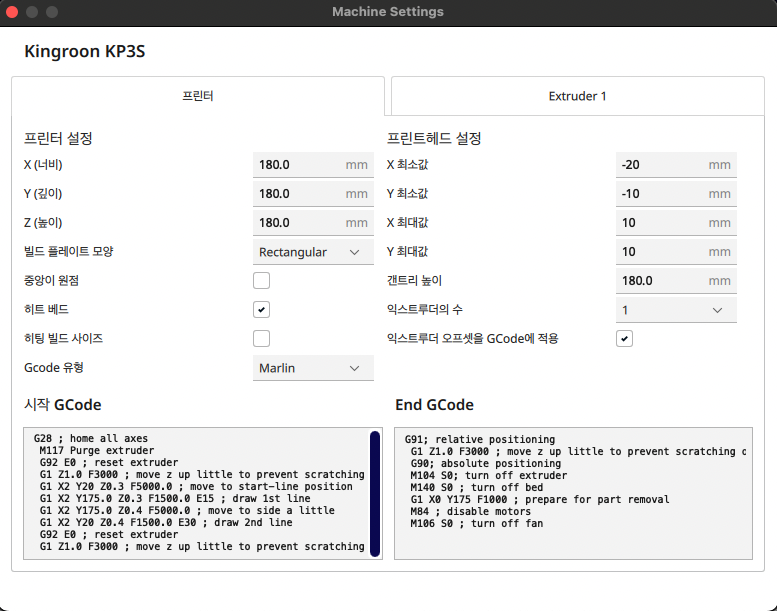Viewport: 777px width, 611px height.
Task: Edit the Y 최소값 field
Action: point(676,194)
